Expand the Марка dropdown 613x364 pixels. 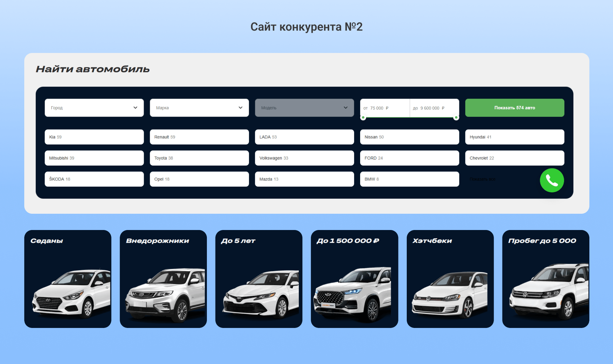(x=199, y=108)
